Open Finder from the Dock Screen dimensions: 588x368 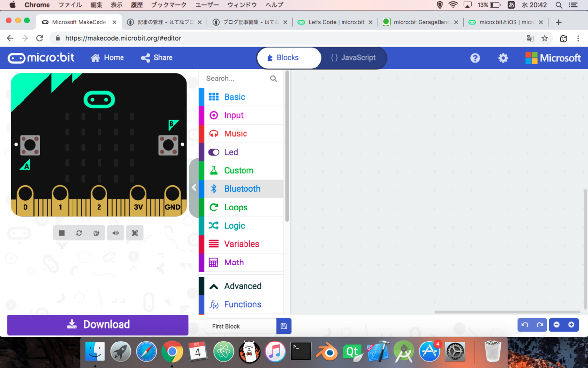click(95, 351)
